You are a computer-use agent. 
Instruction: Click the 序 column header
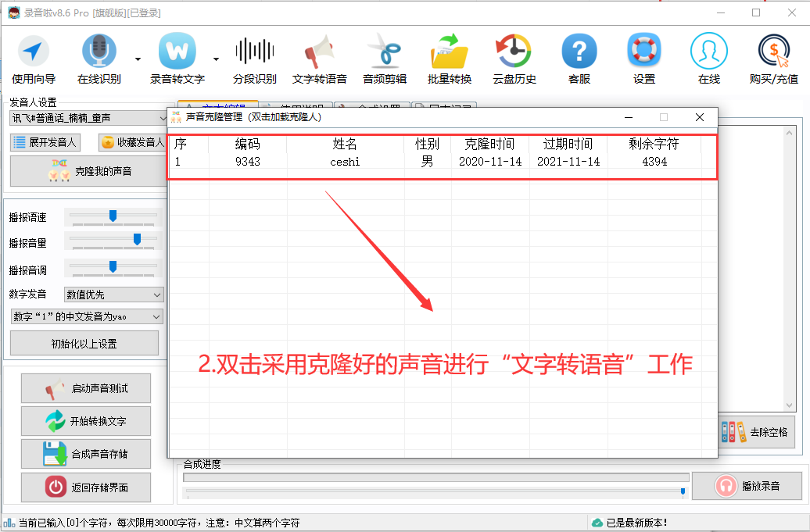pyautogui.click(x=181, y=144)
